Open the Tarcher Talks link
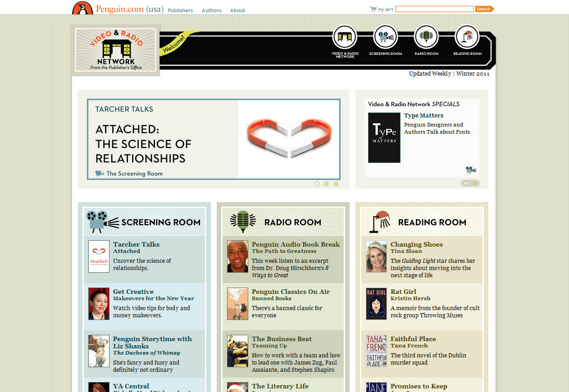 pos(136,244)
